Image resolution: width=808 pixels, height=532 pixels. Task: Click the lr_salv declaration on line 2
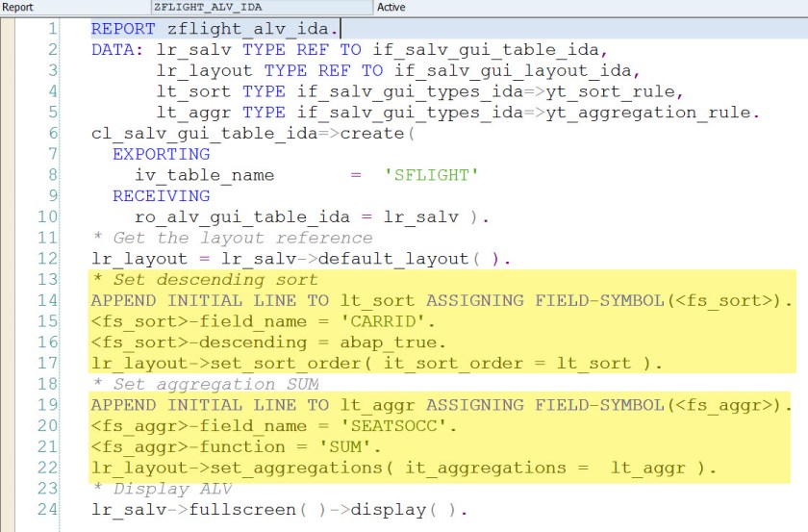(x=193, y=50)
